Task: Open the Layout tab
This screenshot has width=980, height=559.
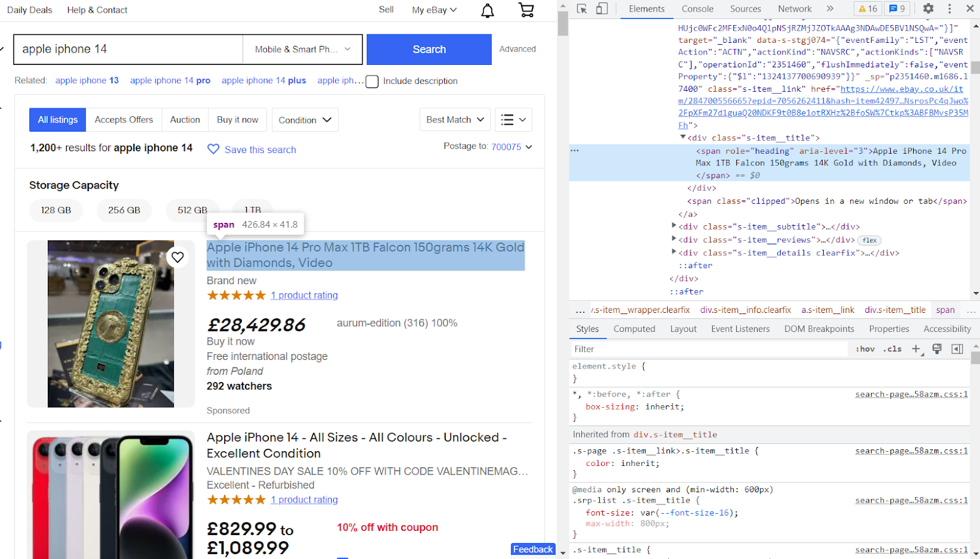Action: 684,329
